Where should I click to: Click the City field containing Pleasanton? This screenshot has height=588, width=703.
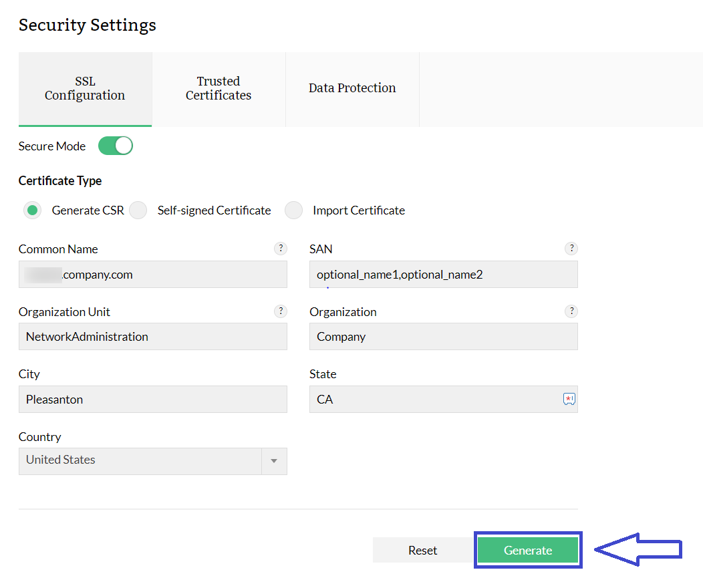click(x=152, y=399)
